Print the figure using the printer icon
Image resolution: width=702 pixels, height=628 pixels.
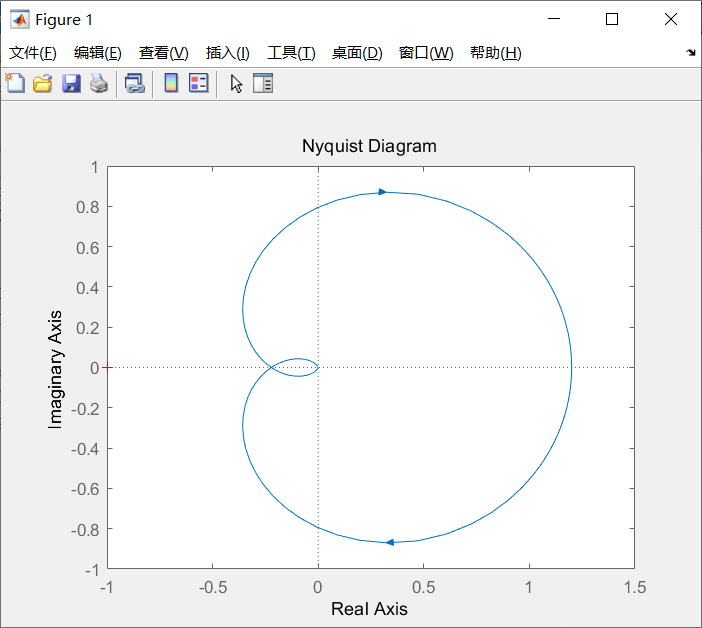(x=99, y=84)
